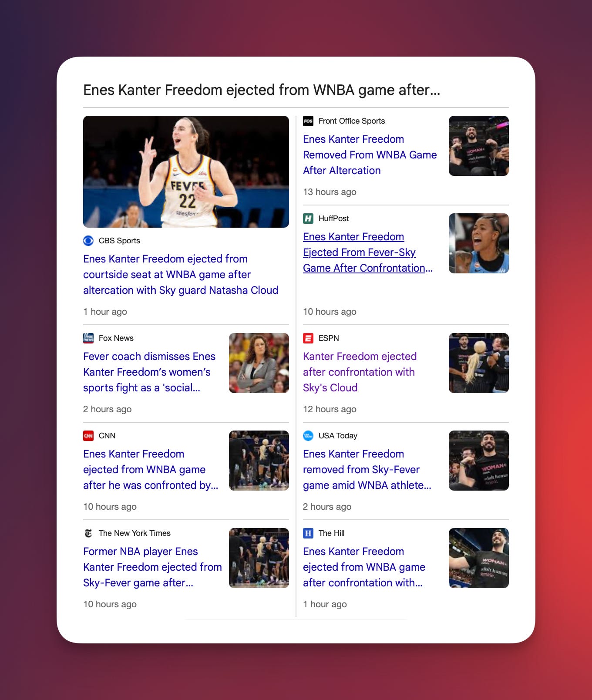This screenshot has width=592, height=700.
Task: Click the '1 hour ago' timestamp under The Hill
Action: [325, 604]
